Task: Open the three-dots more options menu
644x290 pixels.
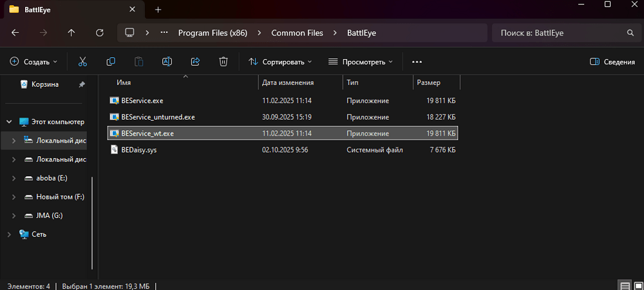Action: coord(417,62)
